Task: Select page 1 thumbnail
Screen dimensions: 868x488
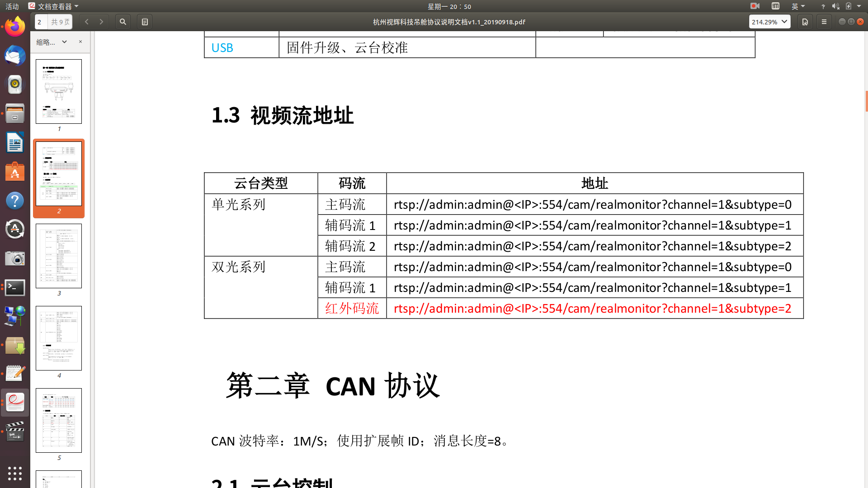Action: click(x=59, y=92)
